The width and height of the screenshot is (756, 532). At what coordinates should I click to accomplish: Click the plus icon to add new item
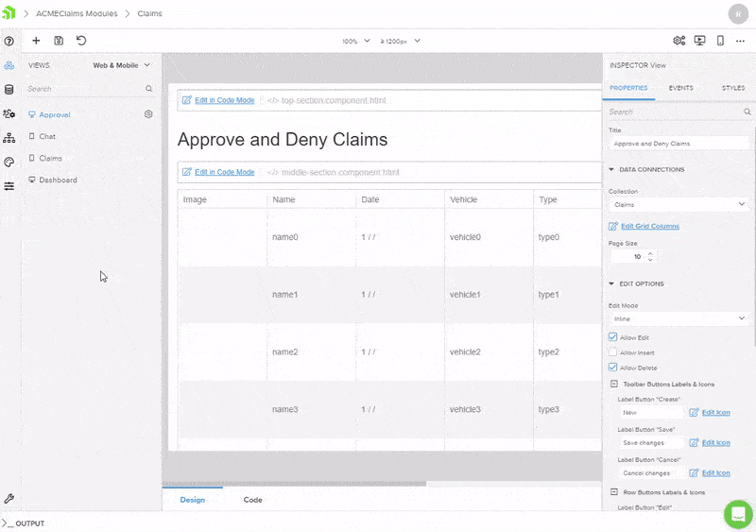pos(36,41)
